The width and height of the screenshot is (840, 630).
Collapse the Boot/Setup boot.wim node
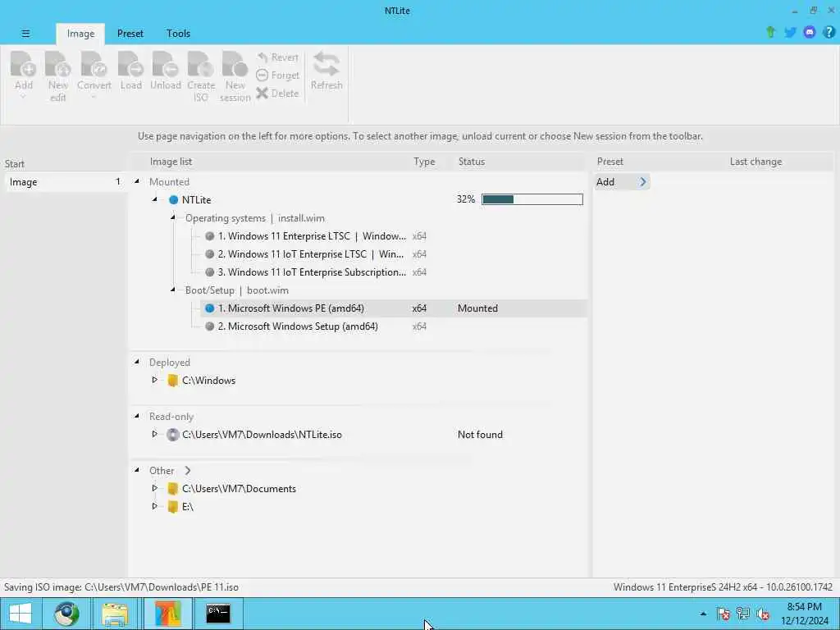click(173, 290)
